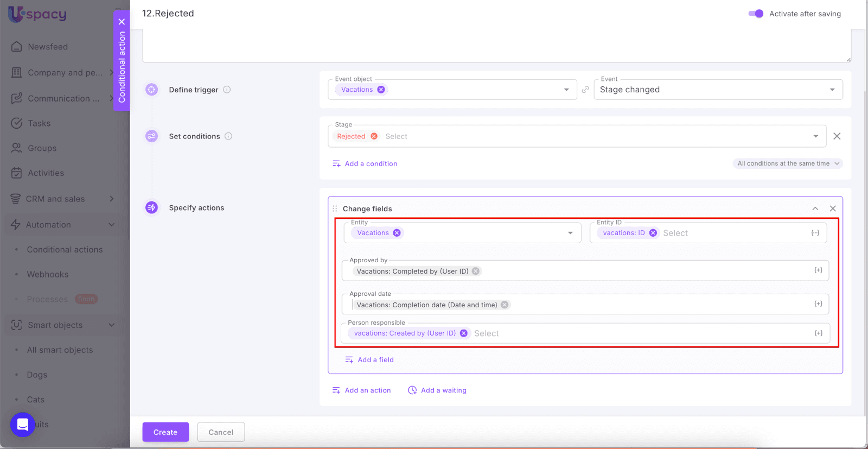Remove the Rejected stage tag
Viewport: 868px width, 449px height.
pos(374,136)
